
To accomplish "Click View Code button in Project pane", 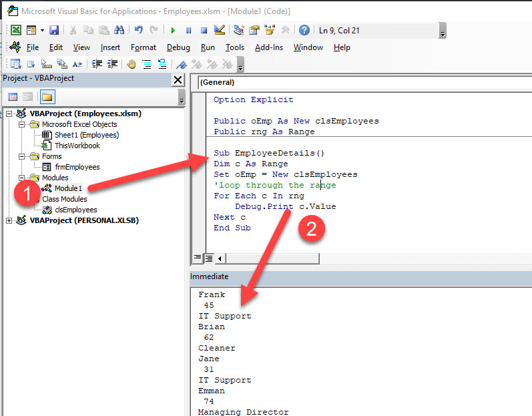I will tap(13, 97).
